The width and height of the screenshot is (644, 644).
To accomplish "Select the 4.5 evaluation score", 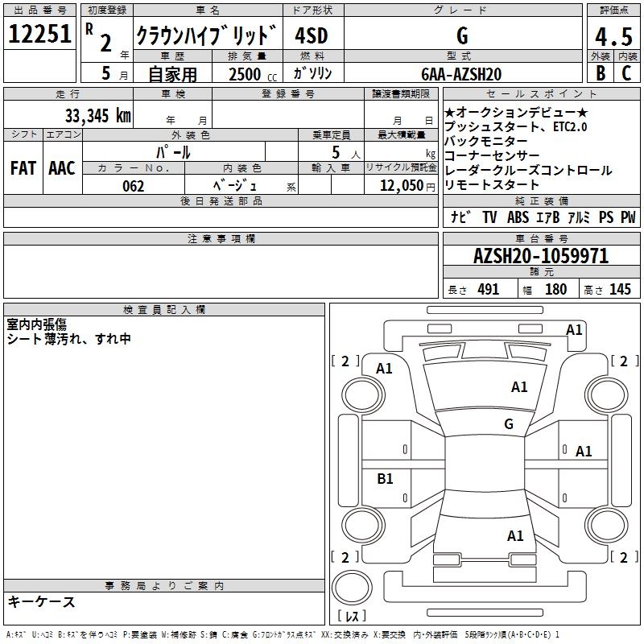I will point(612,36).
